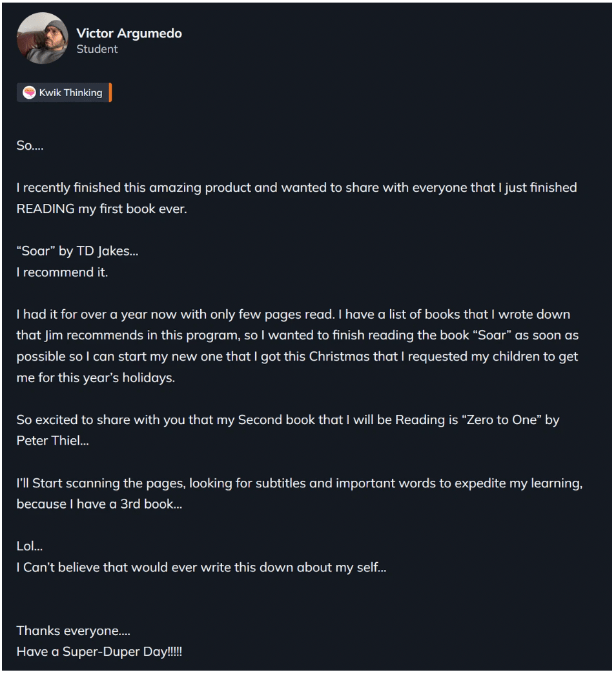The height and width of the screenshot is (679, 616).
Task: Click the line starting "I recently finished"
Action: 297,188
